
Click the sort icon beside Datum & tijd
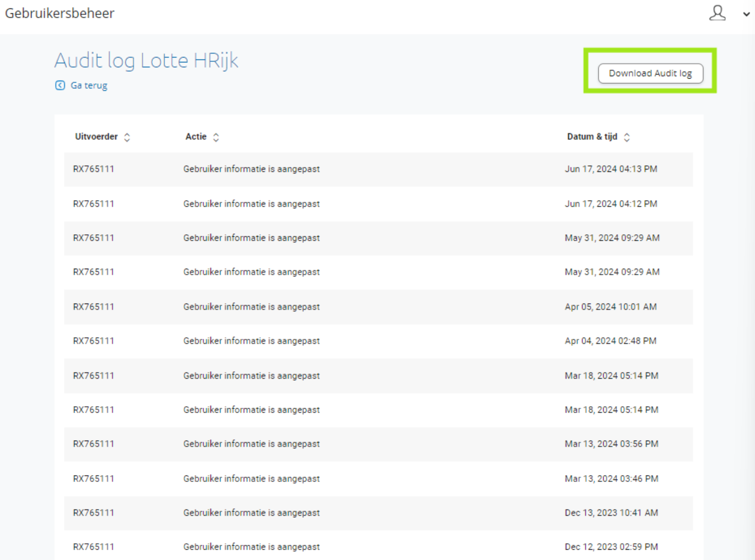pyautogui.click(x=627, y=137)
